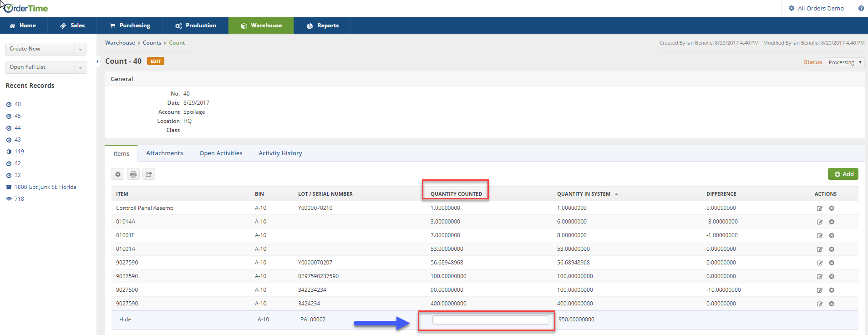This screenshot has width=868, height=335.
Task: Collapse the left sidebar panel arrow
Action: click(x=98, y=61)
